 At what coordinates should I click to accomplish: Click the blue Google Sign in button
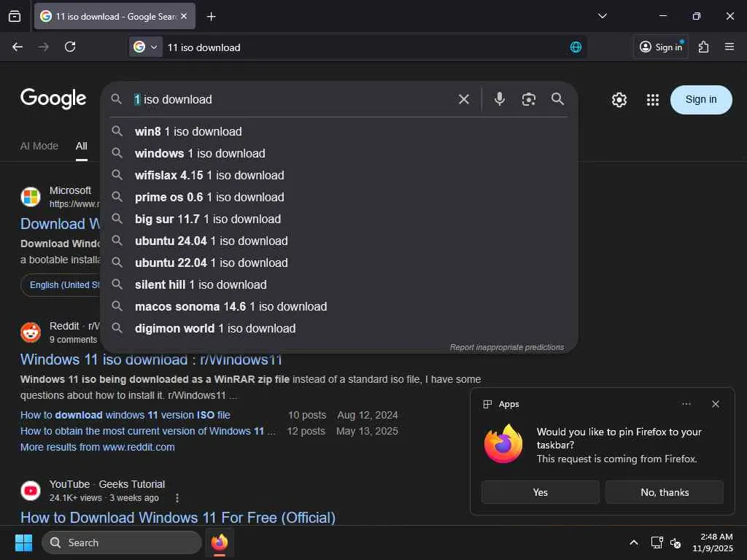point(701,99)
